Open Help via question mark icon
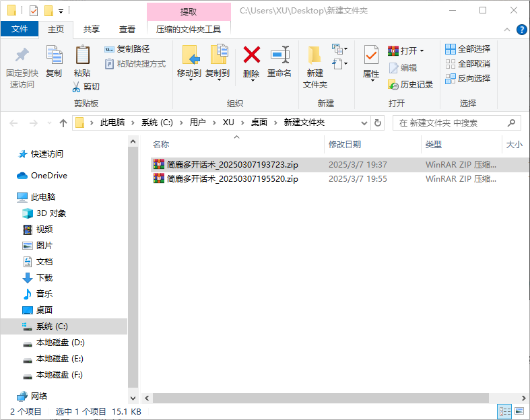The height and width of the screenshot is (420, 530). point(521,30)
